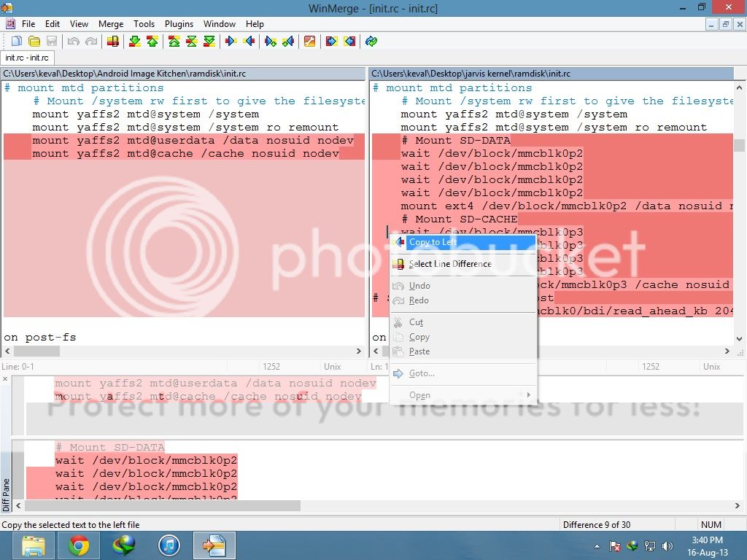The width and height of the screenshot is (747, 560).
Task: Open Google Chrome from the taskbar
Action: tap(79, 545)
